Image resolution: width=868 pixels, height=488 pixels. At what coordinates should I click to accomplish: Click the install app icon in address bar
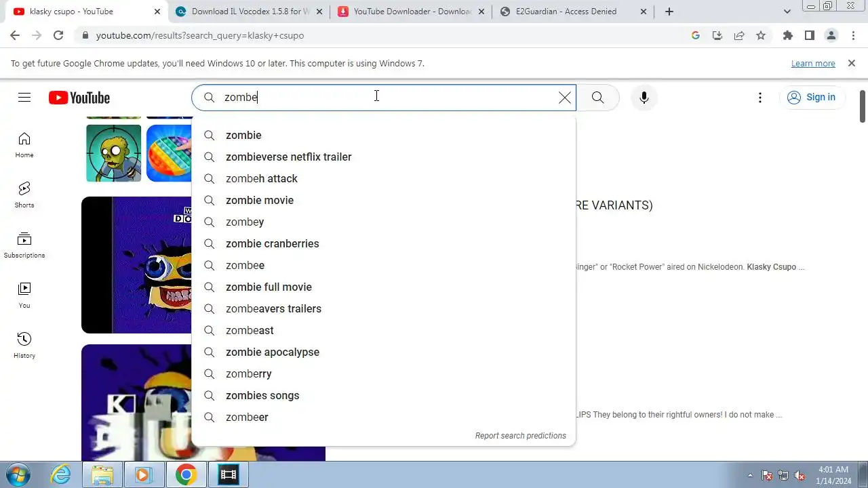(717, 35)
